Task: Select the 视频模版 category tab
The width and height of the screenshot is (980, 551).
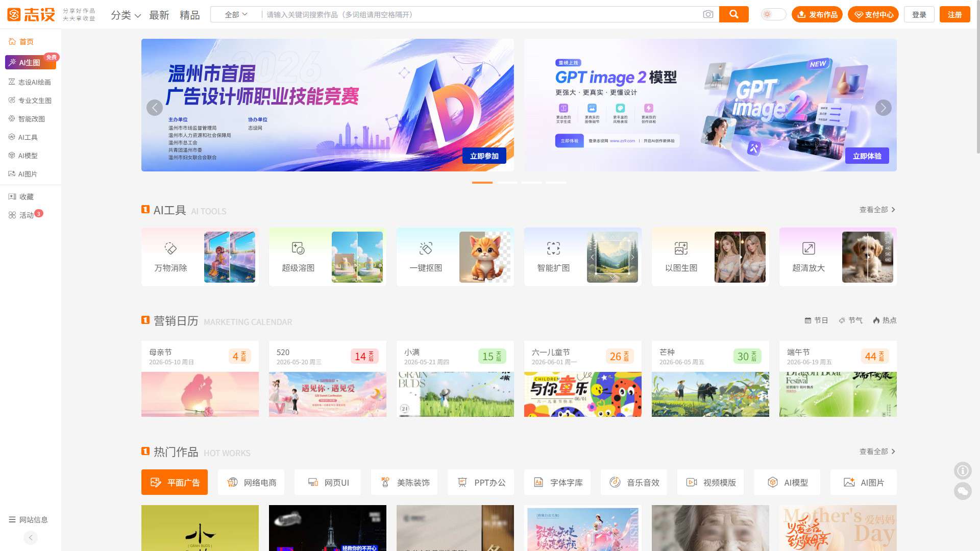Action: [x=710, y=482]
